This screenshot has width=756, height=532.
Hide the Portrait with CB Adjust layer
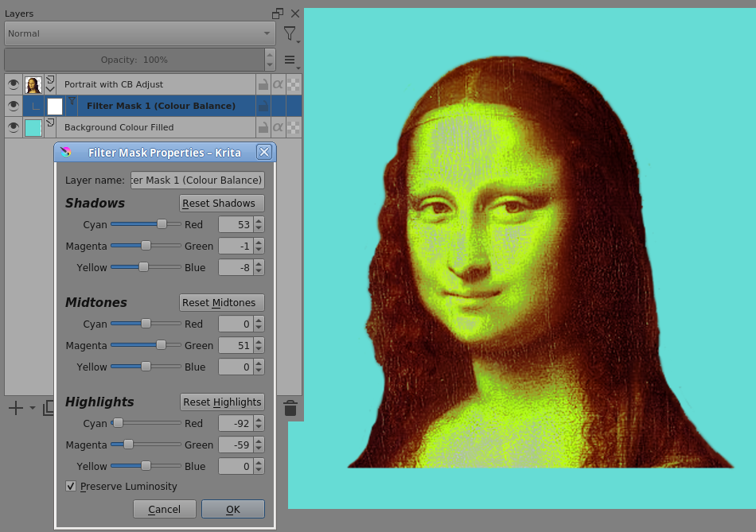(x=13, y=84)
